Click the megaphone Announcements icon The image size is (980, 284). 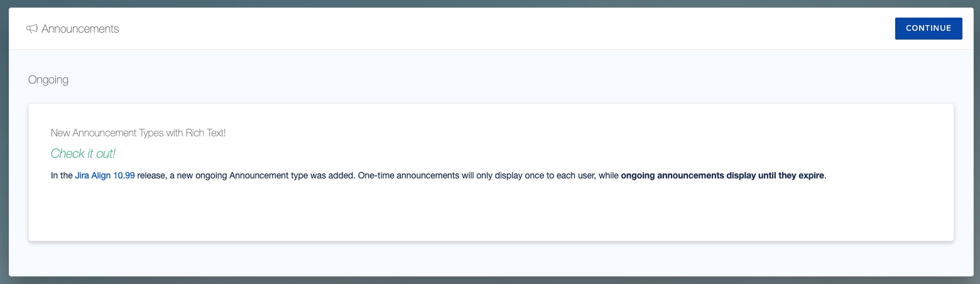click(32, 29)
